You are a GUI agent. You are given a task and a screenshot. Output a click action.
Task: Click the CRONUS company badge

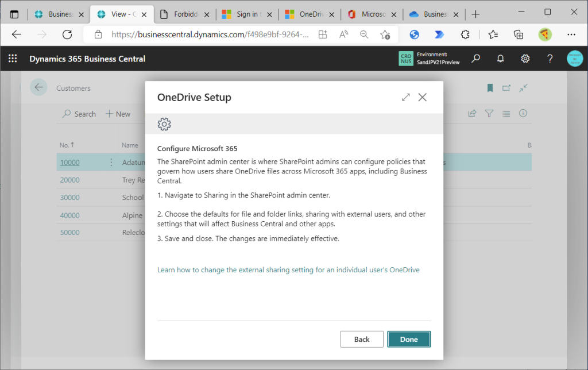pyautogui.click(x=406, y=59)
